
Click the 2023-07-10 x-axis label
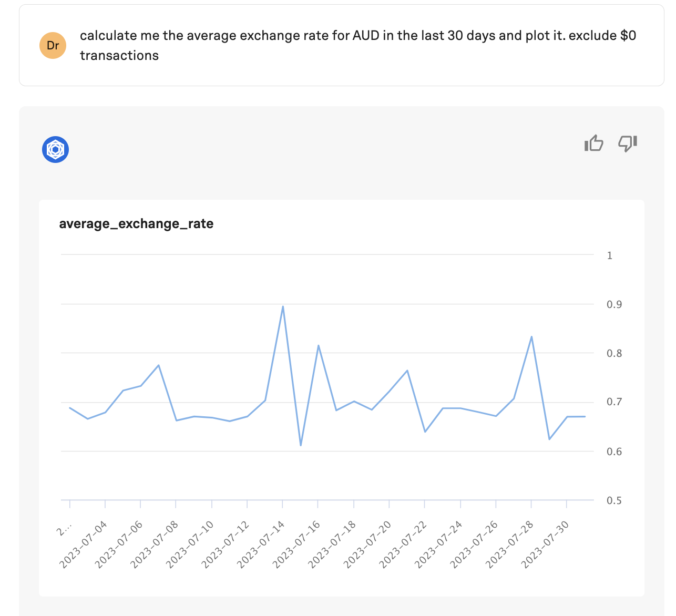(189, 545)
